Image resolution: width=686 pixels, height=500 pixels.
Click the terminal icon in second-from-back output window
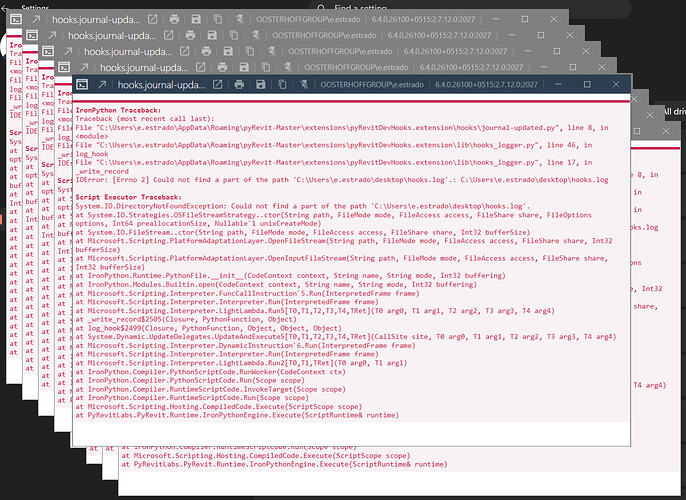pyautogui.click(x=32, y=35)
